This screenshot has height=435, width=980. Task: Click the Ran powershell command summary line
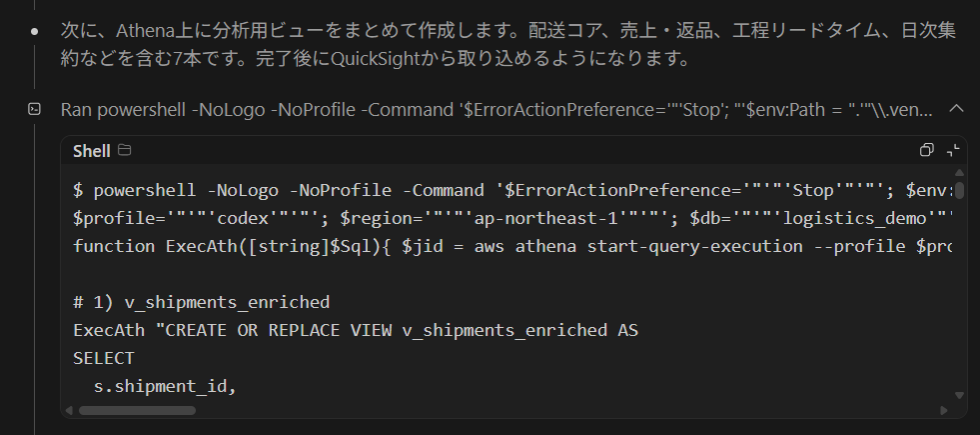pyautogui.click(x=497, y=108)
